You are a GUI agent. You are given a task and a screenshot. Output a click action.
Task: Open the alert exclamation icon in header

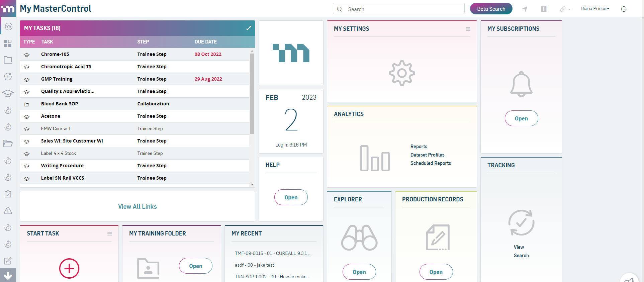pos(544,9)
